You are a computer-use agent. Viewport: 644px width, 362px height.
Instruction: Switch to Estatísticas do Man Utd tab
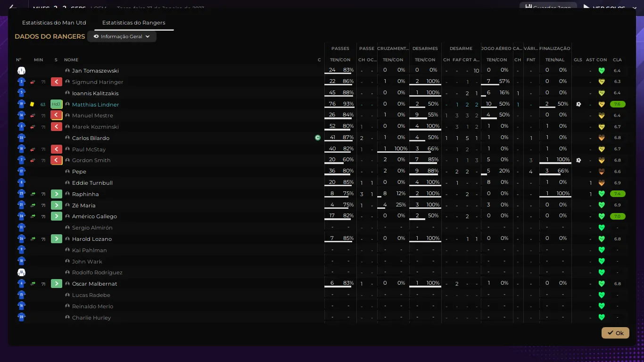[x=54, y=23]
